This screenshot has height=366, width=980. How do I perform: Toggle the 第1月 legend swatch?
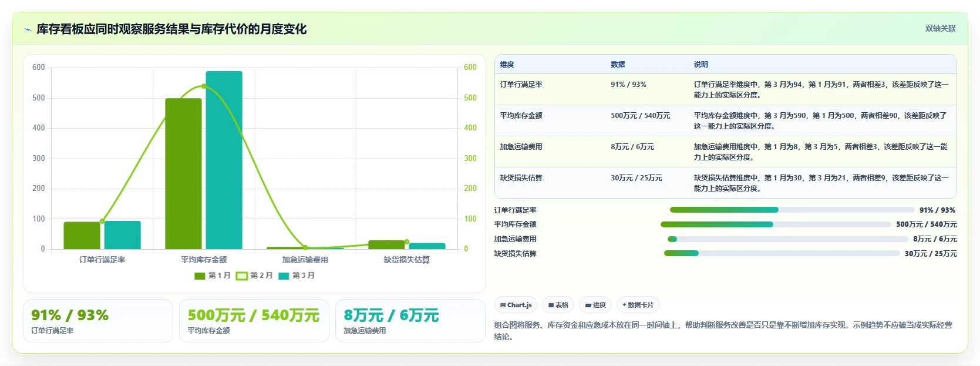[x=200, y=276]
